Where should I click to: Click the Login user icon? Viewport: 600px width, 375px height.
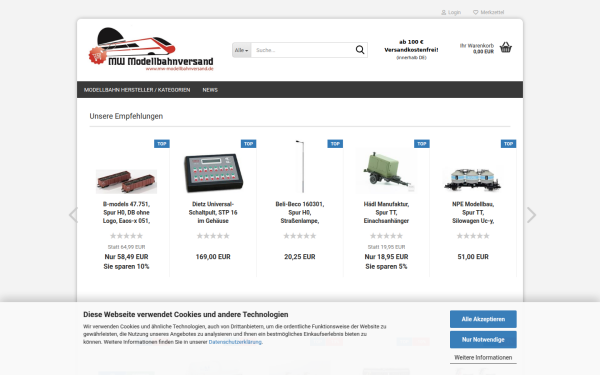coord(443,13)
